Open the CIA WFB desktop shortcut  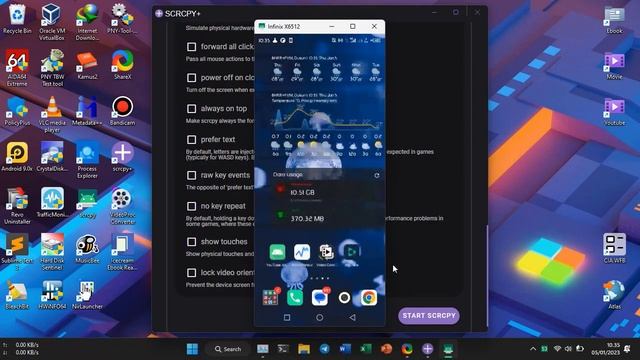pos(614,249)
